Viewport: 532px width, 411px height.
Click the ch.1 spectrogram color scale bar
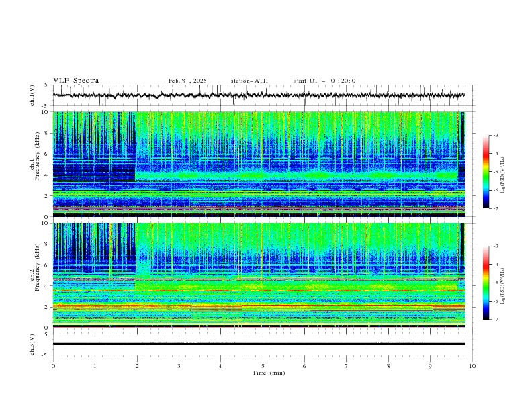[x=486, y=172]
